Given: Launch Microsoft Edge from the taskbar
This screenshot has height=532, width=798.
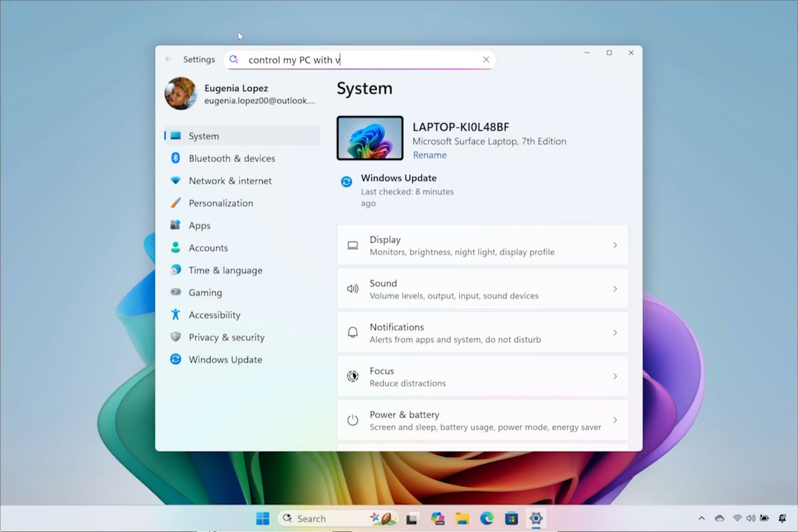Looking at the screenshot, I should [x=487, y=518].
